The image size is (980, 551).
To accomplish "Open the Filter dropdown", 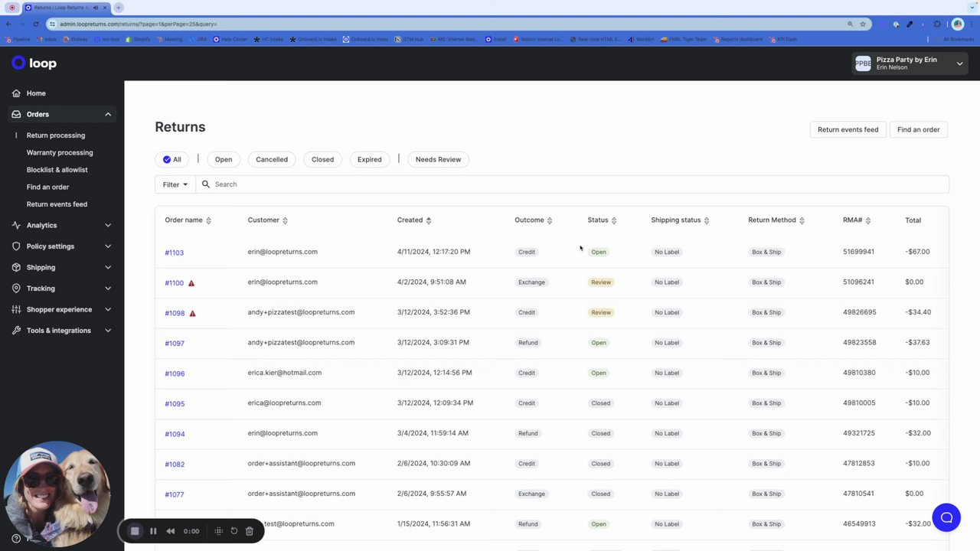I will tap(175, 184).
